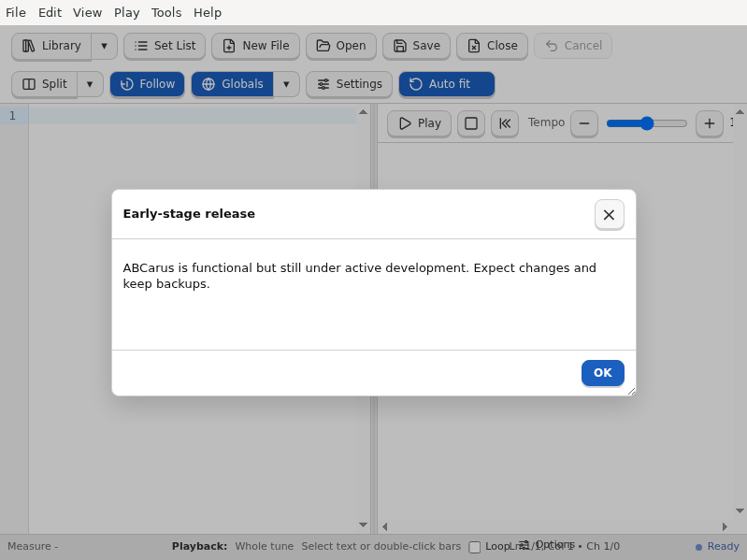Open the Play menu
The image size is (747, 560).
click(127, 12)
